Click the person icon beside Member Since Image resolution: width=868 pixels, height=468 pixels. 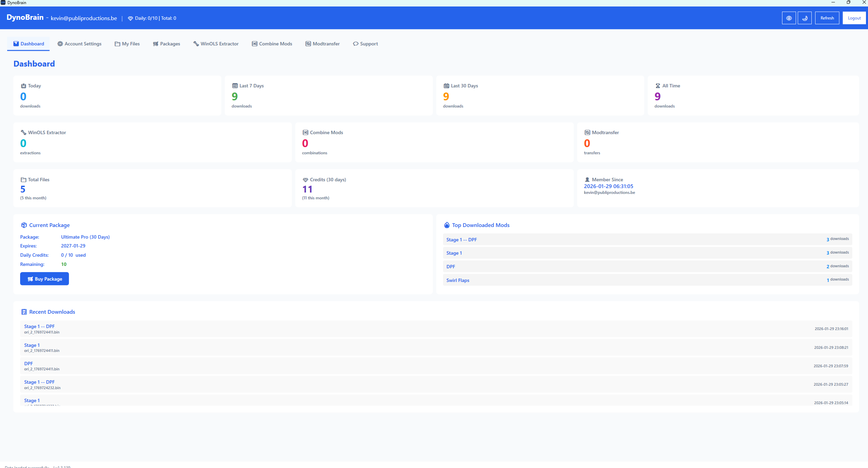[x=587, y=179]
